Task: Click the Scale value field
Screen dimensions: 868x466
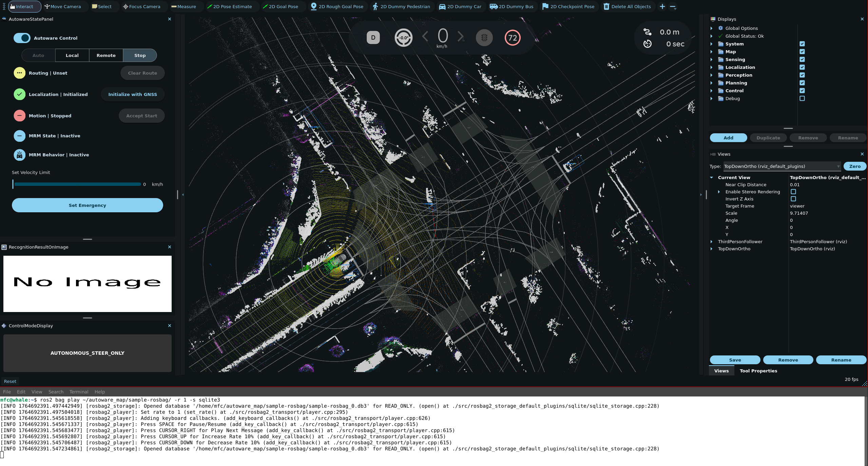Action: tap(799, 213)
